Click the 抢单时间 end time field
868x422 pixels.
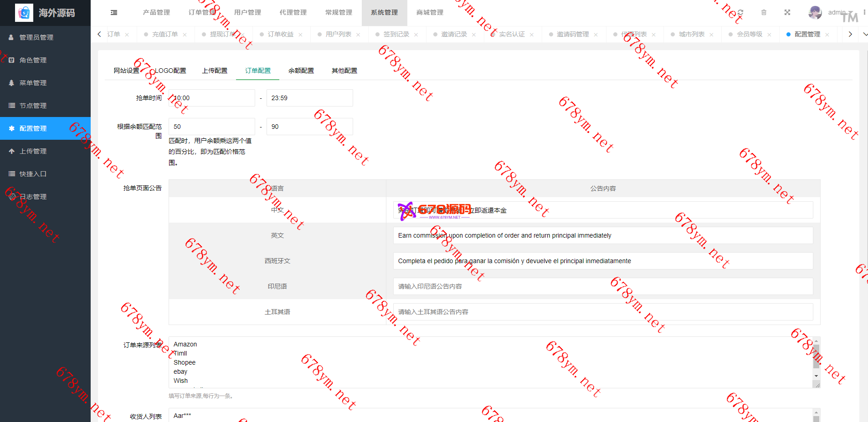click(x=309, y=98)
